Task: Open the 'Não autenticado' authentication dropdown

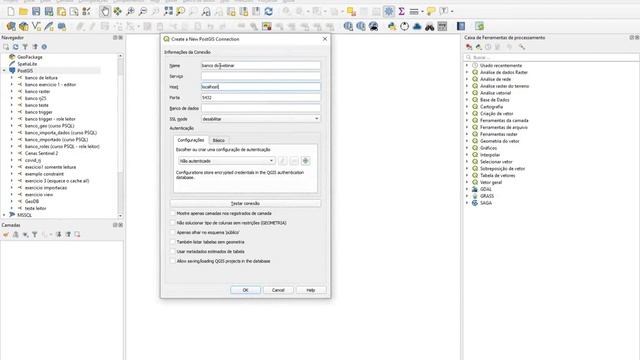Action: point(227,161)
